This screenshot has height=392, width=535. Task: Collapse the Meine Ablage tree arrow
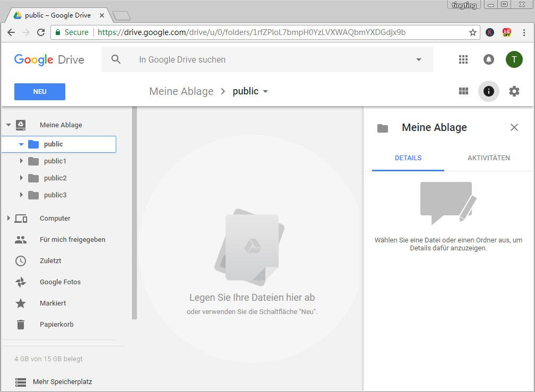tap(8, 125)
